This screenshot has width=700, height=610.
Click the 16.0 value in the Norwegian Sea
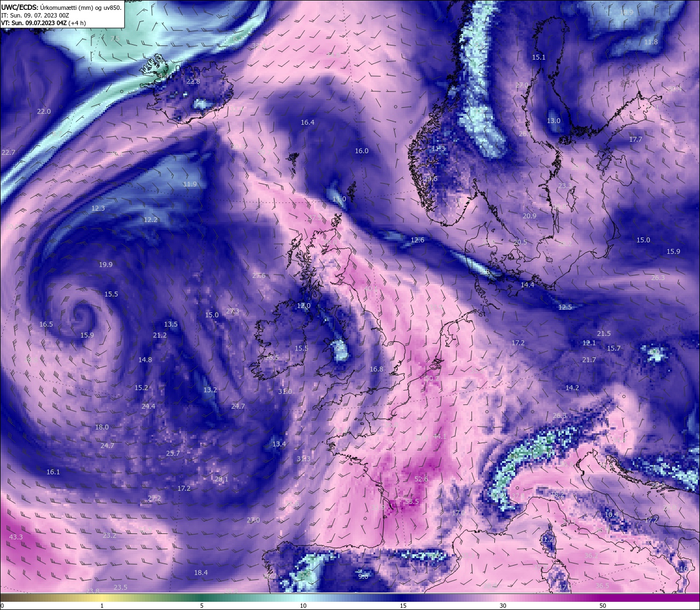(x=361, y=150)
